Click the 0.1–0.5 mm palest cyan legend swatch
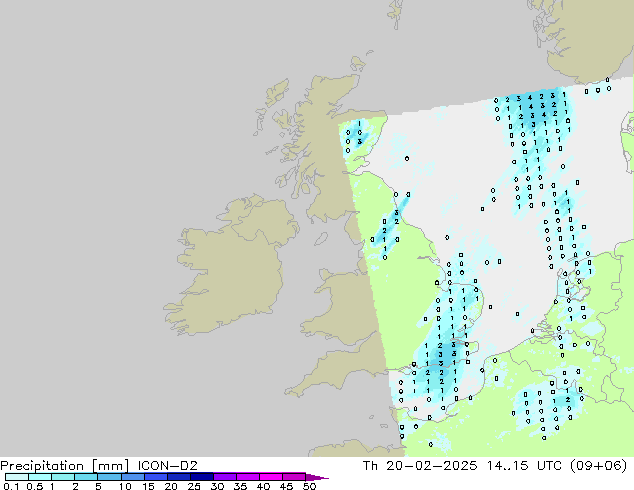This screenshot has height=490, width=634. click(17, 477)
